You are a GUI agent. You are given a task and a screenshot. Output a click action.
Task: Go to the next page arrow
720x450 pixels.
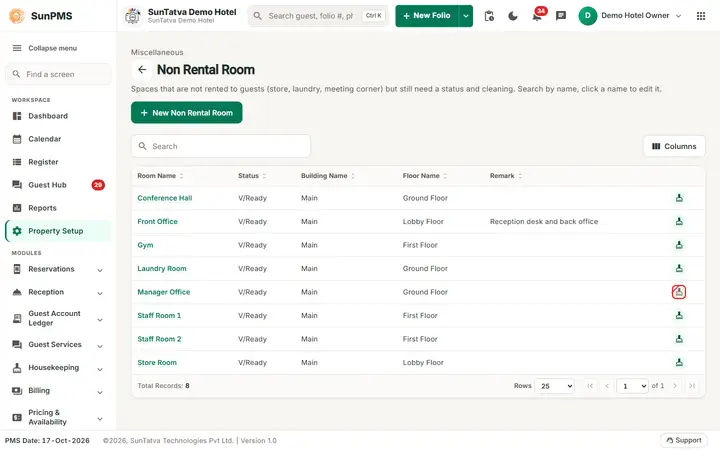675,386
